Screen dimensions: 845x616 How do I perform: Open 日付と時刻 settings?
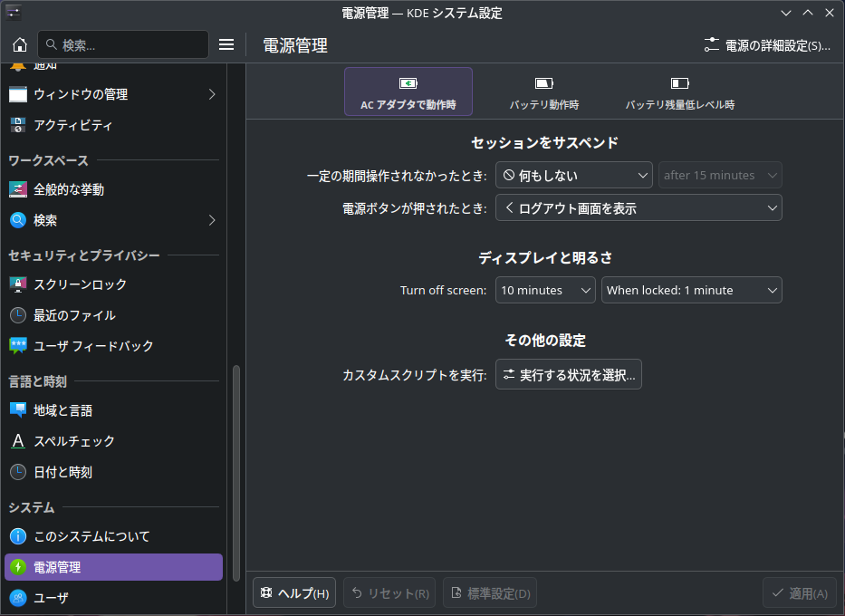[114, 472]
